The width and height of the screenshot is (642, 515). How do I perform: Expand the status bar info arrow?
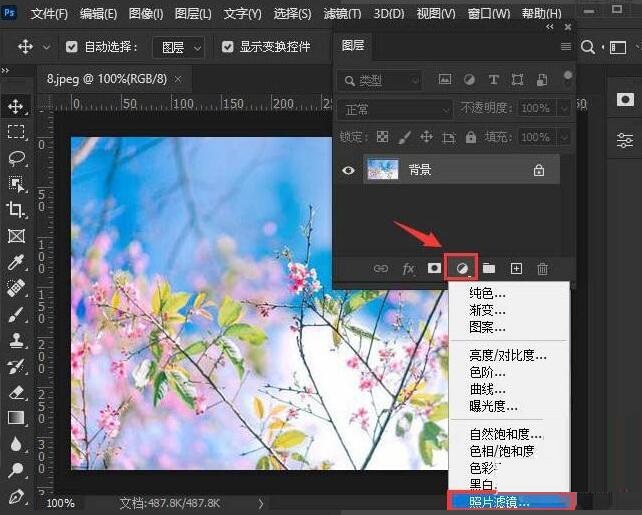261,503
